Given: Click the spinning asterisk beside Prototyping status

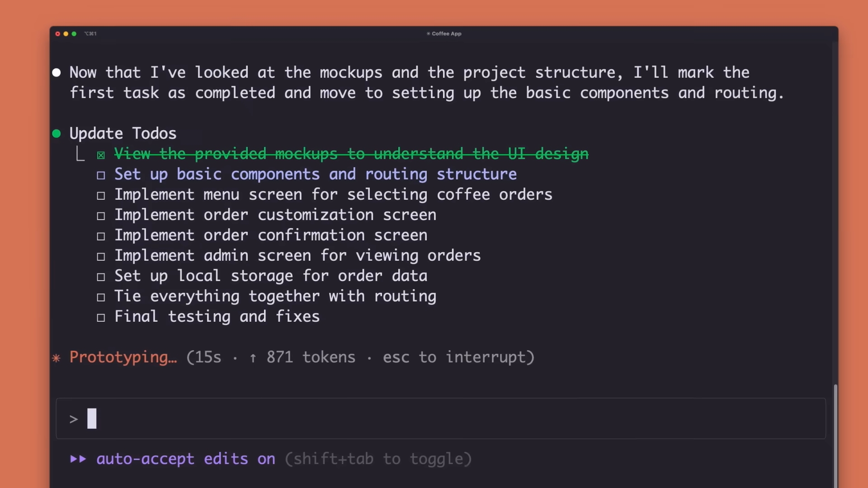Looking at the screenshot, I should [56, 357].
